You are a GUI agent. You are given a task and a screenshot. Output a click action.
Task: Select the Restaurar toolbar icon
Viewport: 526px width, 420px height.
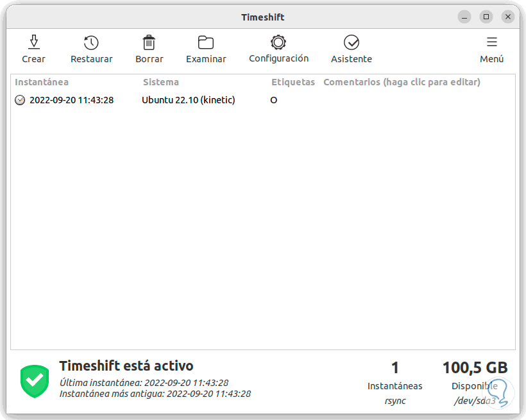click(x=90, y=42)
